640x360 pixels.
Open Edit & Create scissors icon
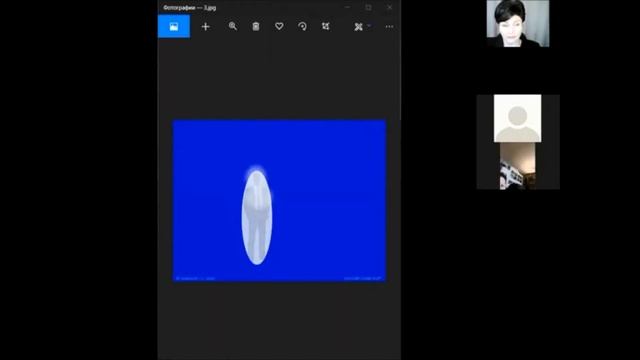tap(358, 27)
